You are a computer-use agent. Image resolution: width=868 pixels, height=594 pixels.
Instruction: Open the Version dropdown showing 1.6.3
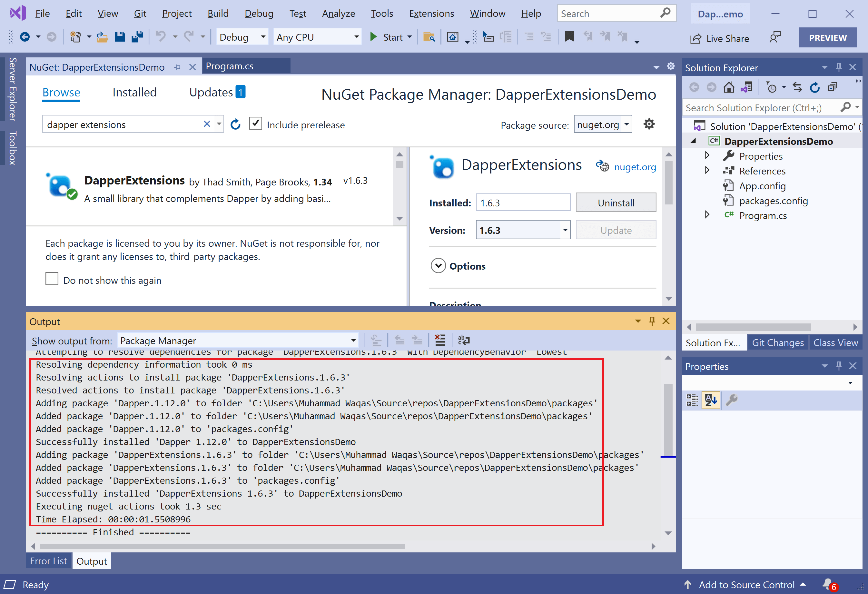pyautogui.click(x=566, y=230)
